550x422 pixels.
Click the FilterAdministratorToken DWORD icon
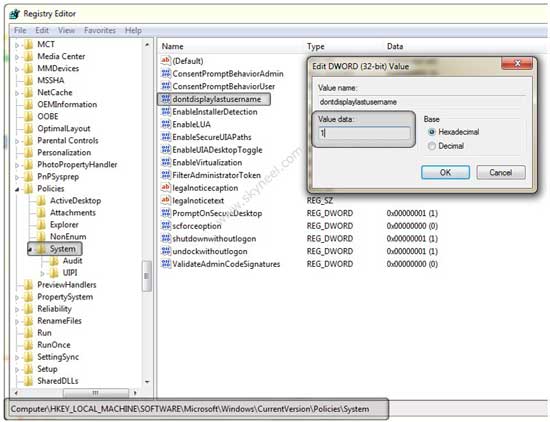pos(166,175)
